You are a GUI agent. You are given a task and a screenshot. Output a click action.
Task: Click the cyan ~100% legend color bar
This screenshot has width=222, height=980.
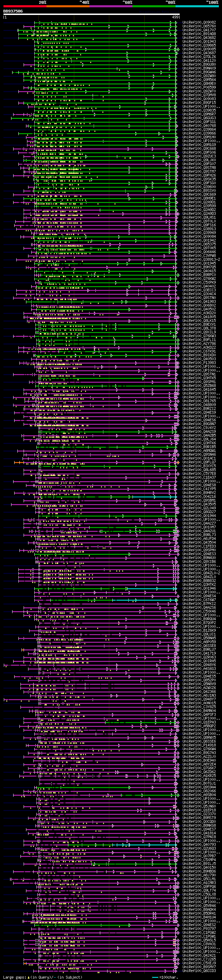[197, 7]
